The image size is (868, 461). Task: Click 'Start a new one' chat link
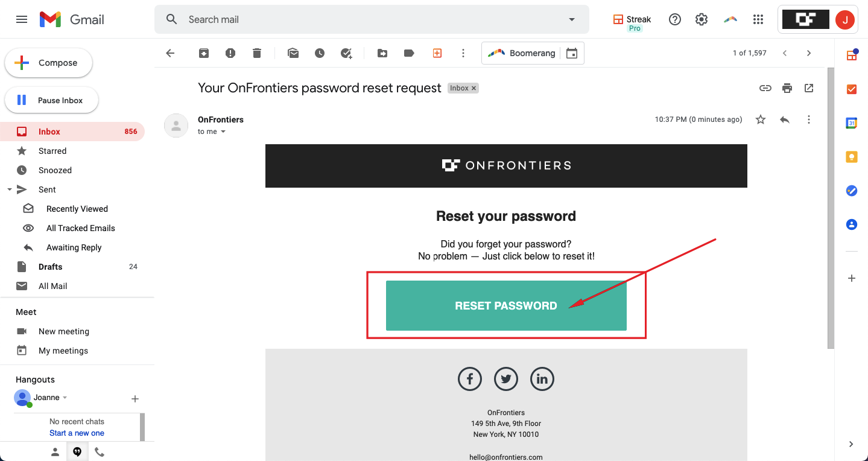click(x=77, y=433)
